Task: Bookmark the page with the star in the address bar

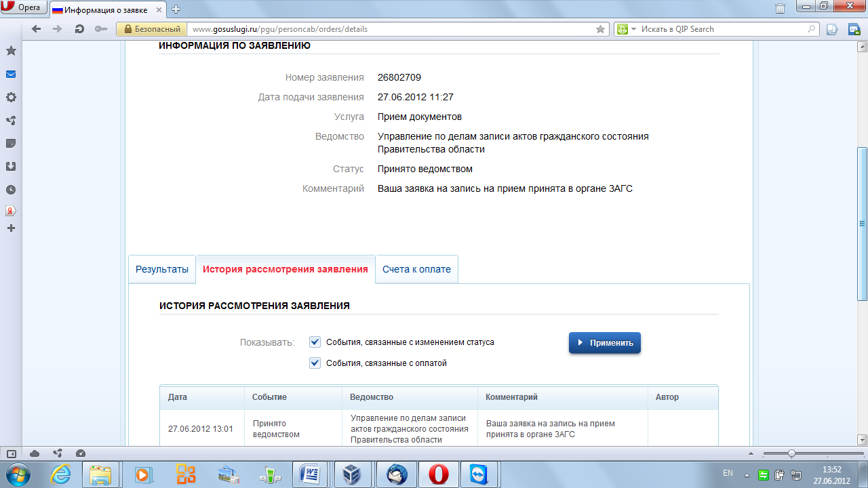Action: (x=600, y=29)
